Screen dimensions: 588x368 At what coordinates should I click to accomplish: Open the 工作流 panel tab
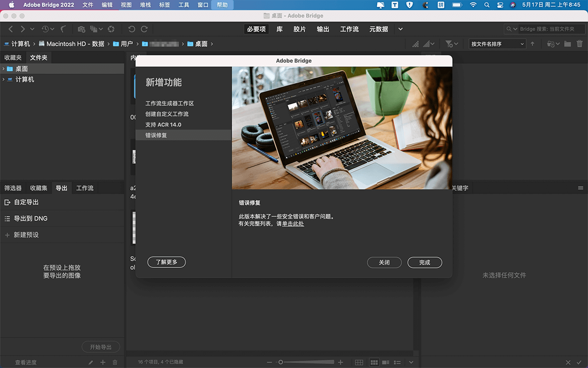(85, 188)
